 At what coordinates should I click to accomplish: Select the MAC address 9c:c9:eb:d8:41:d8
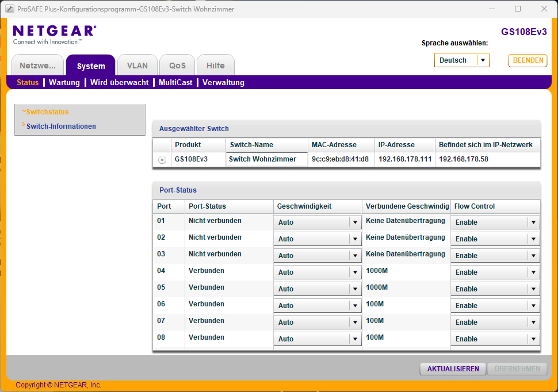[x=340, y=159]
